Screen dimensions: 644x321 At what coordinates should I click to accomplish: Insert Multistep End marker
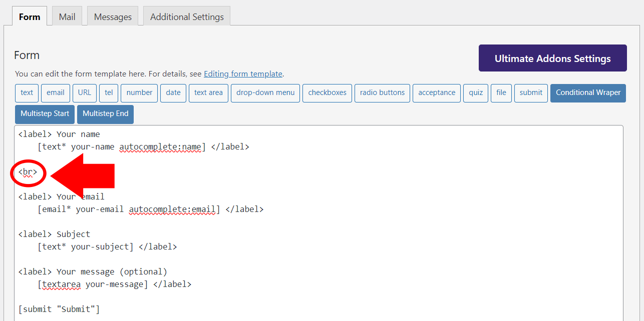(x=105, y=114)
